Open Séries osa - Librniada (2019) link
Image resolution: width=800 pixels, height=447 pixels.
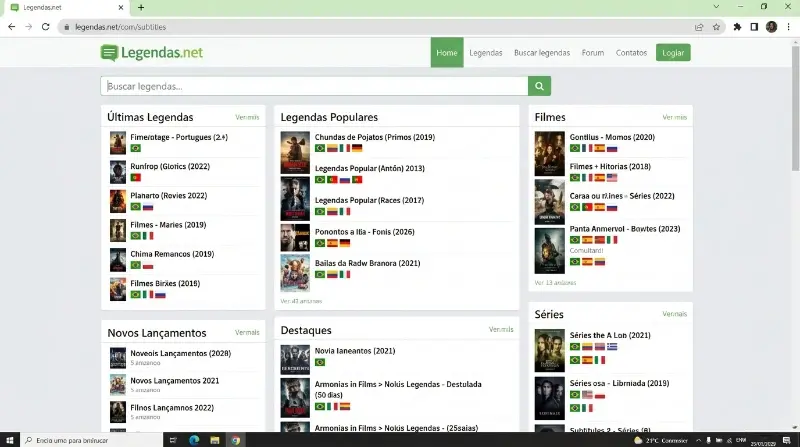[619, 383]
